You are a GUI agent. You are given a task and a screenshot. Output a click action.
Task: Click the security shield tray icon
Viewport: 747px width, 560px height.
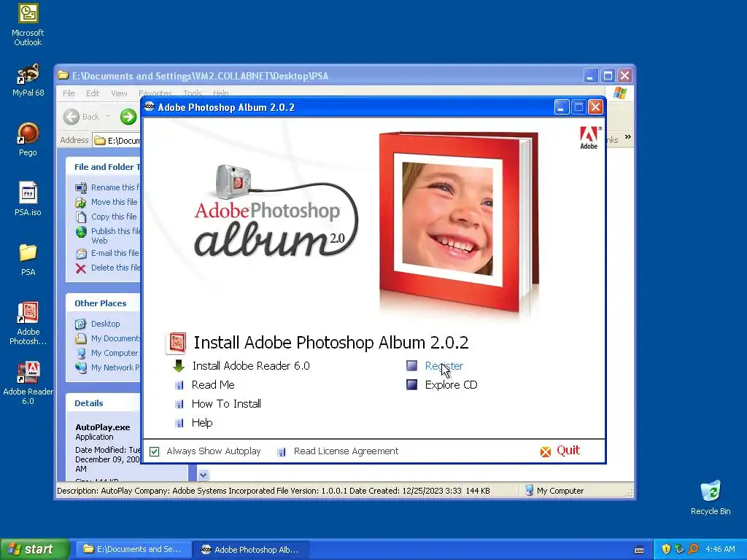(x=666, y=549)
